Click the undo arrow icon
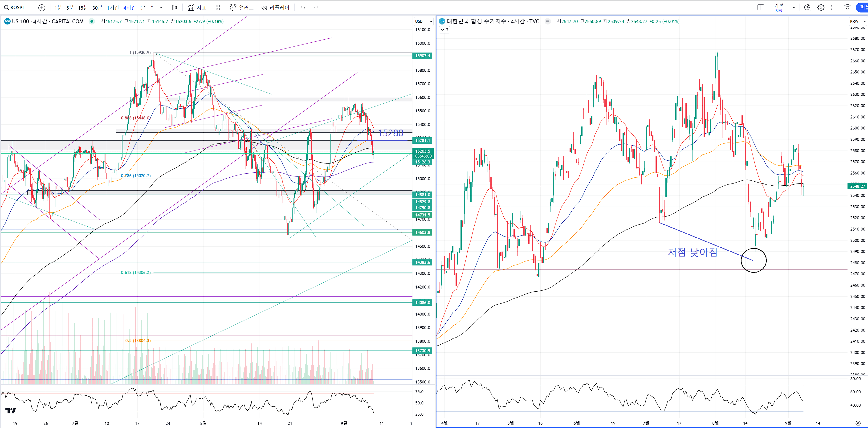The height and width of the screenshot is (428, 868). click(303, 7)
